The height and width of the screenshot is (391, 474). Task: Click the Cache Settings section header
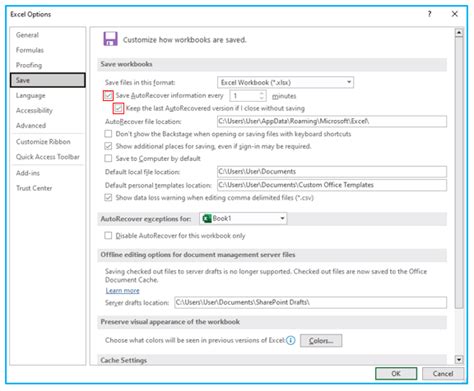tap(272, 360)
